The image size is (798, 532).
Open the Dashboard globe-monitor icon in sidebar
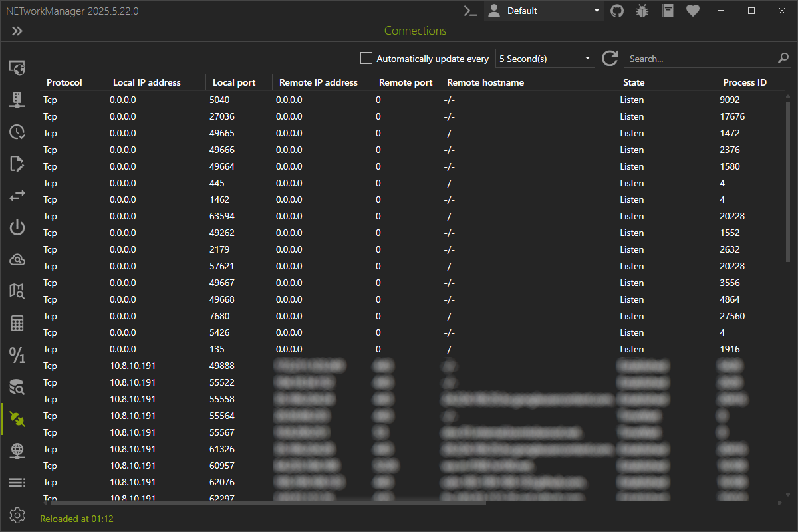coord(17,67)
